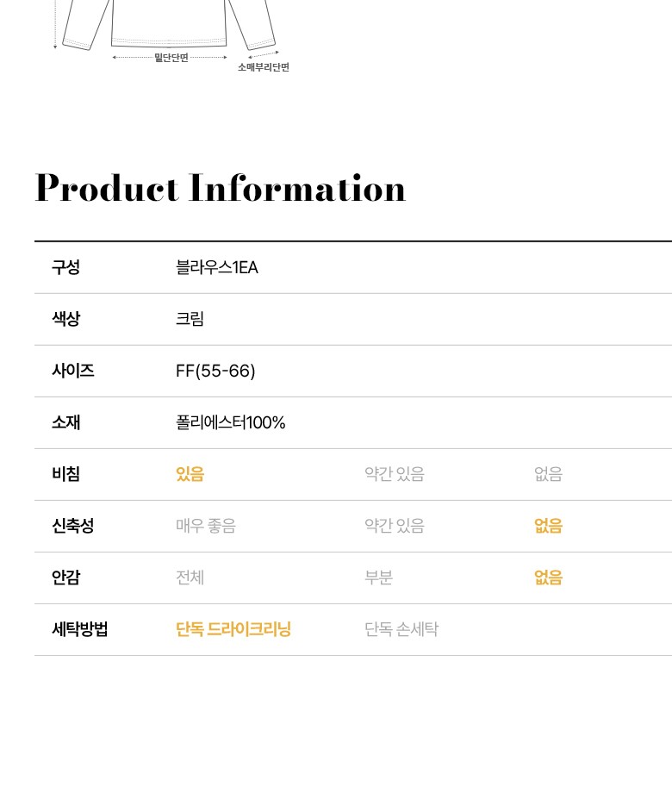
Task: Click the 세탁방법 row label
Action: click(79, 629)
